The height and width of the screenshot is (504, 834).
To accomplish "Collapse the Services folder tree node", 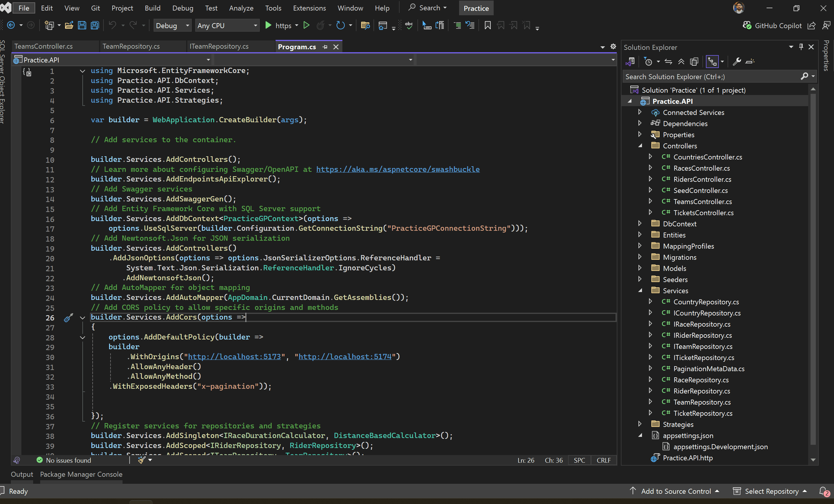I will pos(640,291).
